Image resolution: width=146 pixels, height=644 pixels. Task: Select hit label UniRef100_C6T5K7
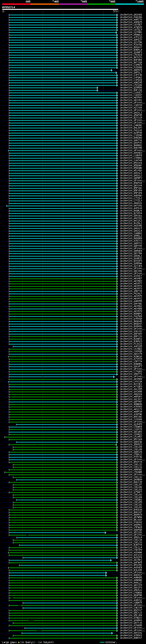[131, 25]
